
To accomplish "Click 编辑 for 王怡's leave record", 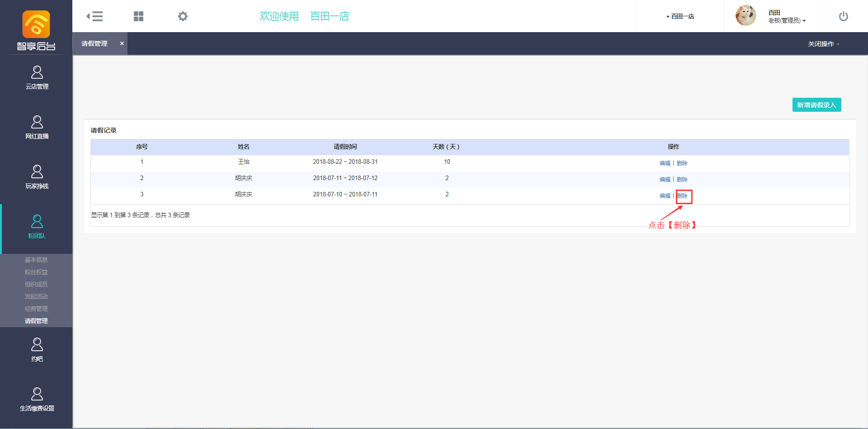I will 665,163.
